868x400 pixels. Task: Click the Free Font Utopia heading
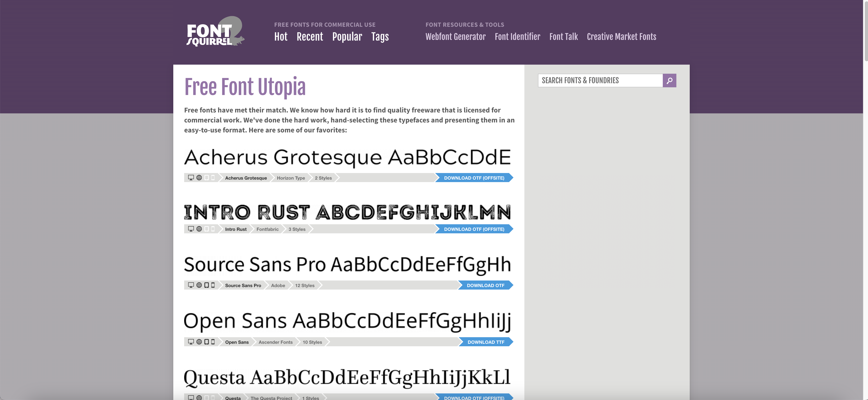(245, 87)
